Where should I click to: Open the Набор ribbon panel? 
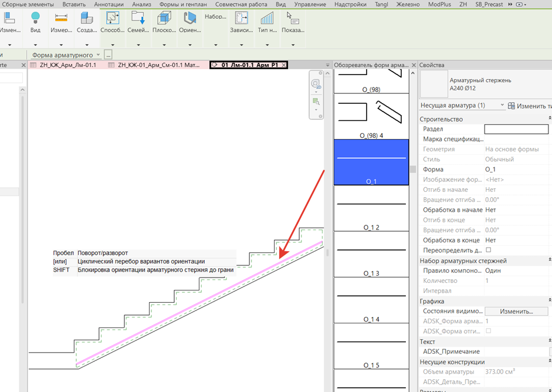(215, 16)
